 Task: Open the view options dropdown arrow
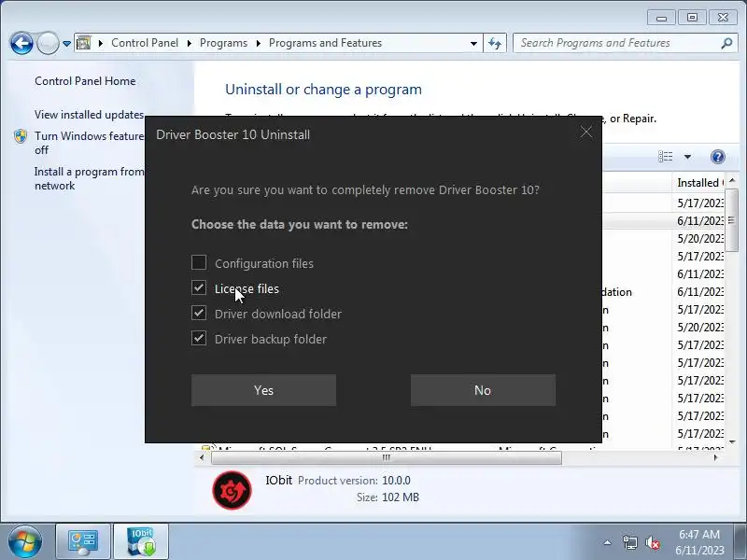(687, 157)
